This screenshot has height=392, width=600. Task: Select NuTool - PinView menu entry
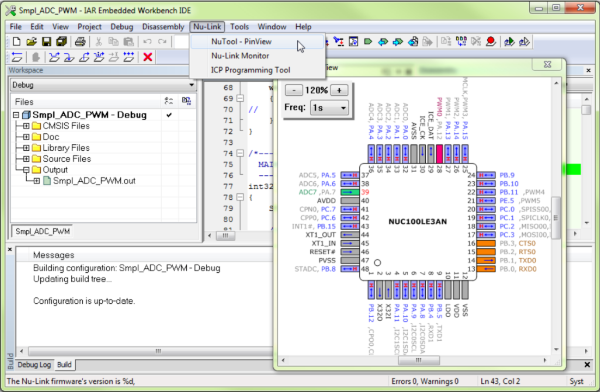tap(241, 41)
